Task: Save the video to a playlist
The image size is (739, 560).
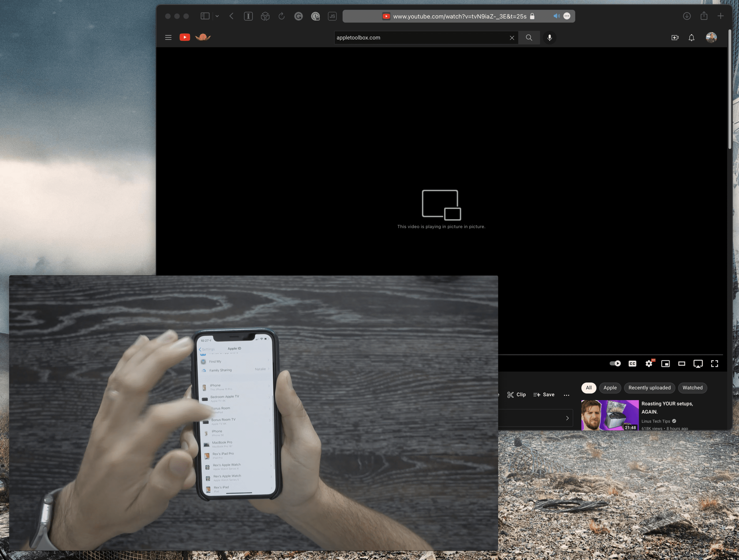Action: (x=544, y=395)
